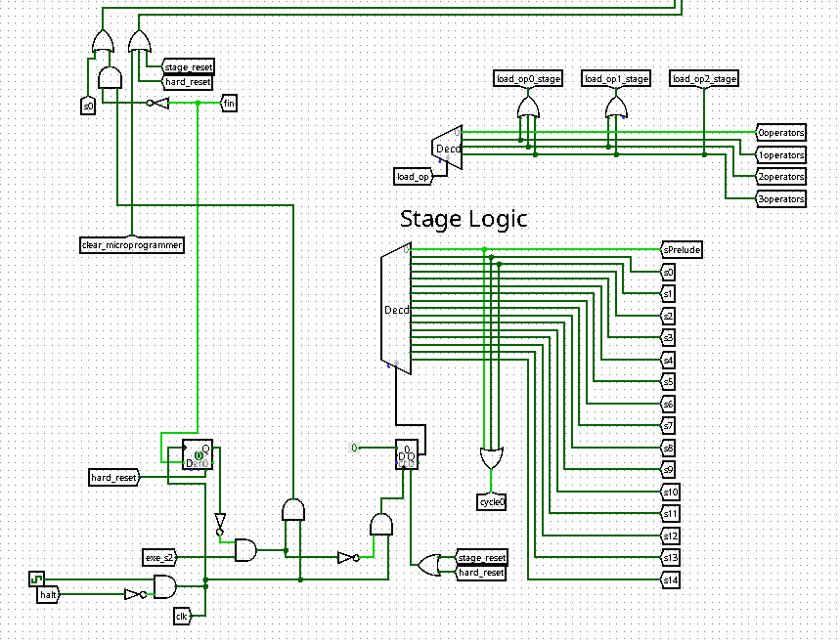Screen dimensions: 840x643
Task: Select the small decoder above load_op
Action: coord(447,148)
